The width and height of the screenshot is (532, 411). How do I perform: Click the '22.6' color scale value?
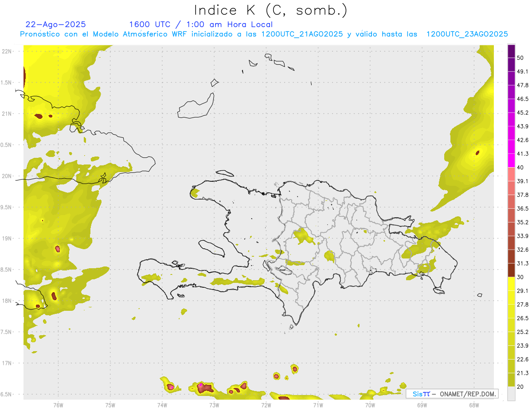[523, 360]
